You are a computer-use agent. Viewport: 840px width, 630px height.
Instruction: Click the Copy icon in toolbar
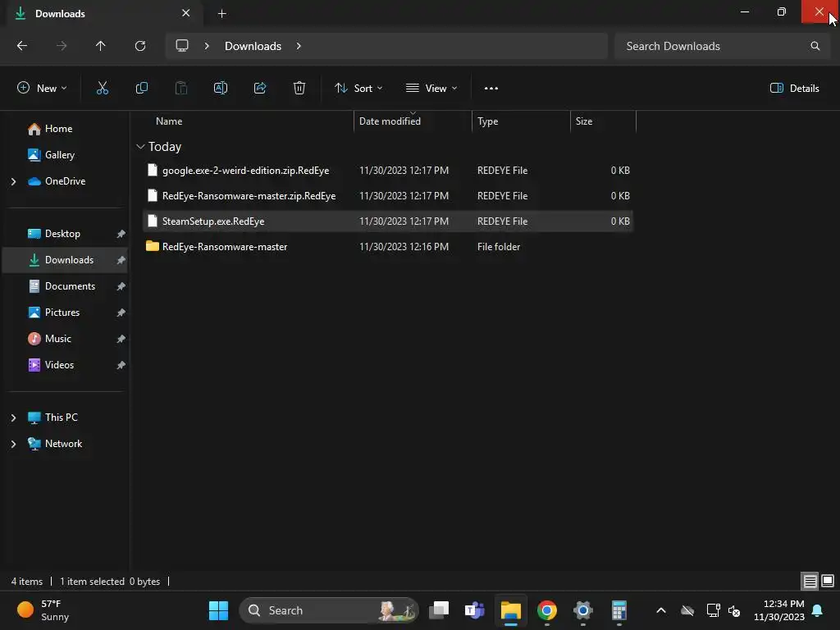[x=142, y=89]
